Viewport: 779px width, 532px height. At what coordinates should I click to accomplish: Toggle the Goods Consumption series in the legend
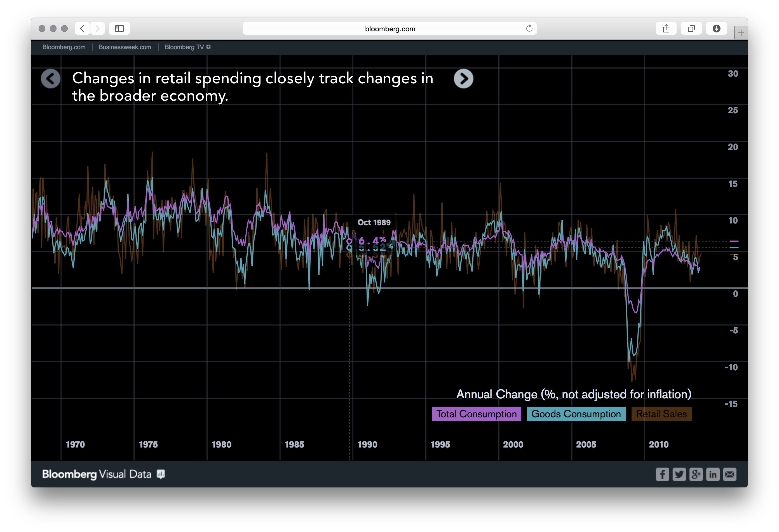pyautogui.click(x=576, y=414)
